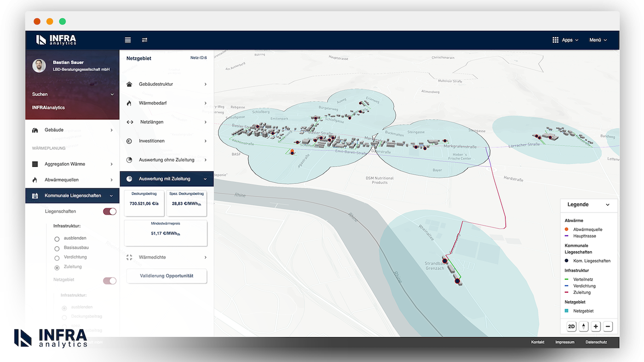Click INFRAanalytics entry in sidebar
Screen dimensions: 644x362
(x=48, y=107)
